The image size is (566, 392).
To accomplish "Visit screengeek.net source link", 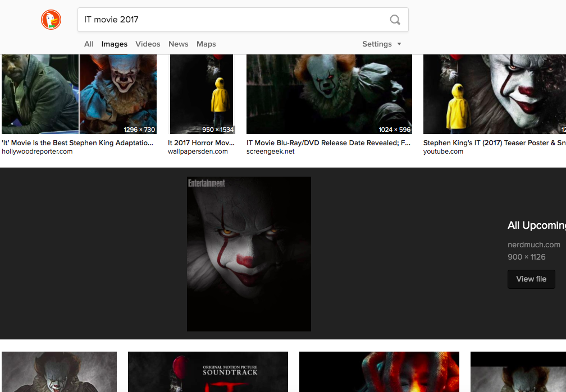I will pyautogui.click(x=271, y=151).
